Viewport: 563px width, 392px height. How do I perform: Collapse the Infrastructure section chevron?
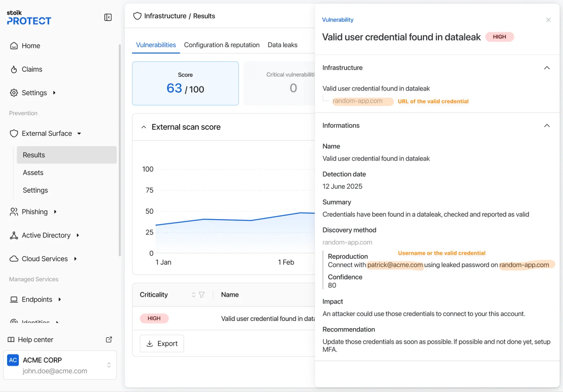547,68
